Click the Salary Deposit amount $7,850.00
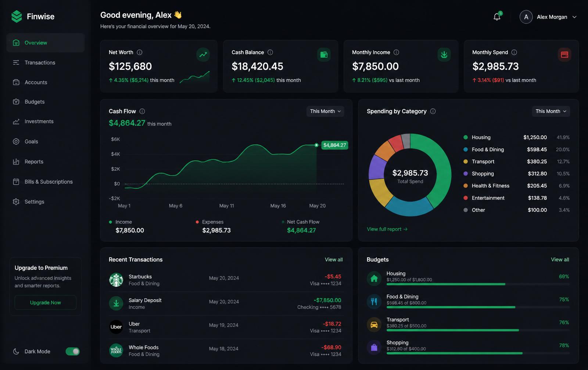588x370 pixels. click(x=327, y=300)
